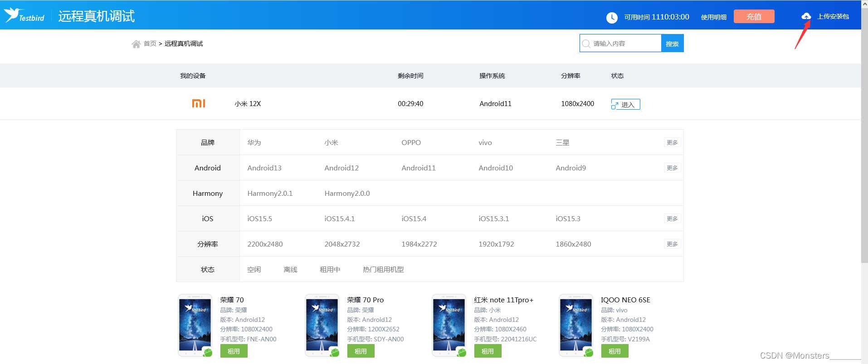This screenshot has height=364, width=868.
Task: Select iOS15.3 filter
Action: point(568,218)
